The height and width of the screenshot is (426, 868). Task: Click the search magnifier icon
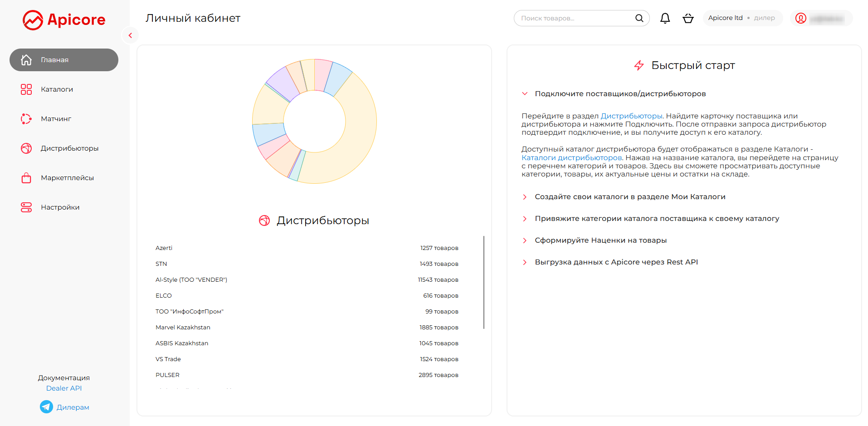coord(639,18)
